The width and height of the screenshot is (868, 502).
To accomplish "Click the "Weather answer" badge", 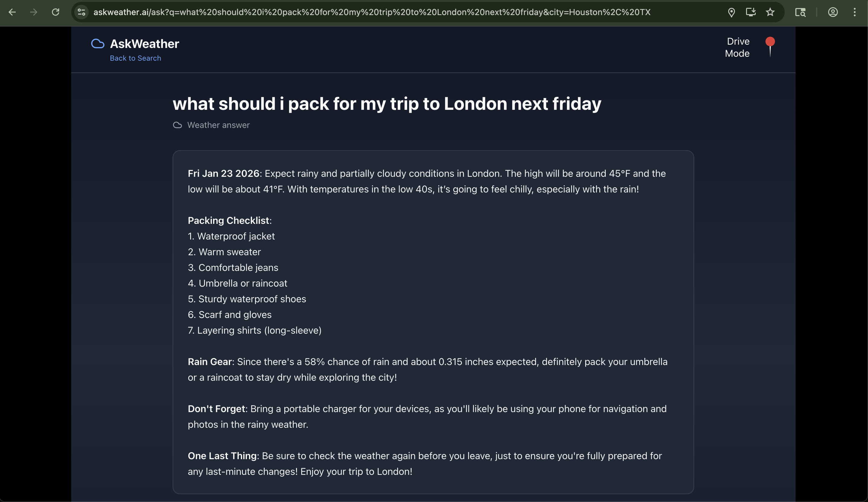I will pos(219,125).
